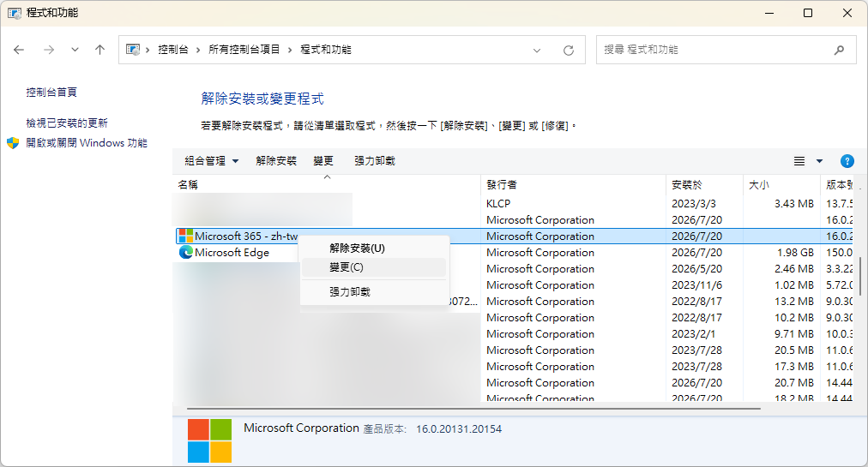Click the Forward navigation arrow
Viewport: 868px width, 467px height.
[x=49, y=50]
